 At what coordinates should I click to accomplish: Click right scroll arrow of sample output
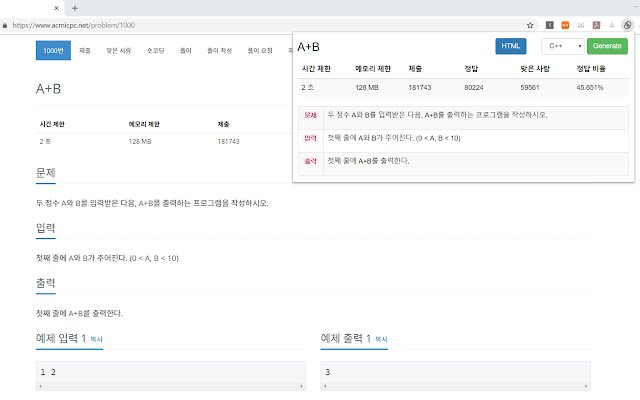586,386
